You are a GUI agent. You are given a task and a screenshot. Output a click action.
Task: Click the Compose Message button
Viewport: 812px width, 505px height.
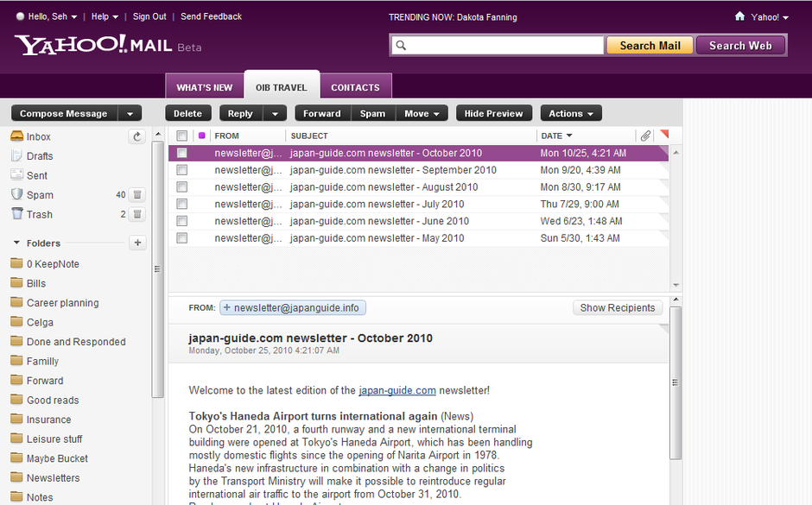64,113
